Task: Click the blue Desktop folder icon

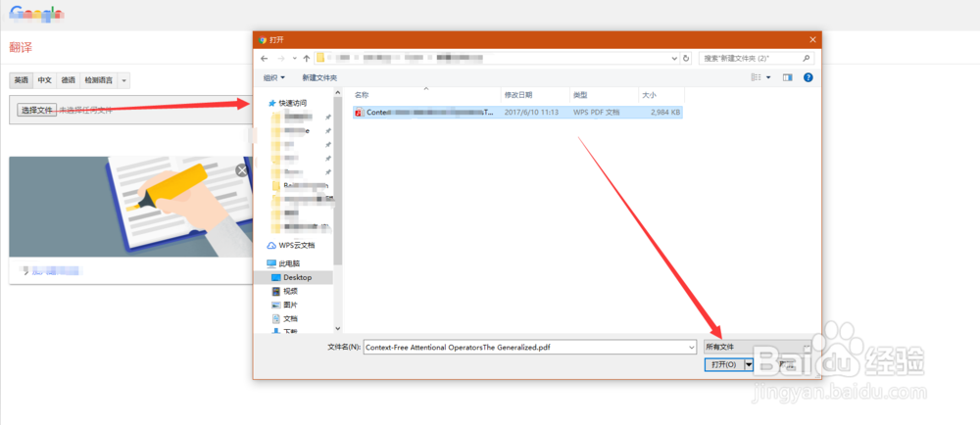Action: pos(276,277)
